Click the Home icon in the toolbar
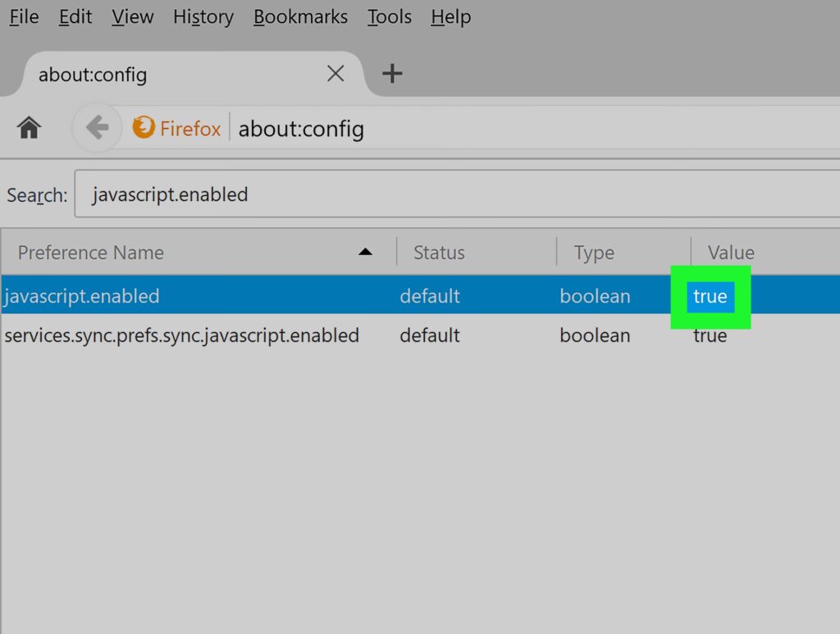This screenshot has width=840, height=634. tap(30, 128)
